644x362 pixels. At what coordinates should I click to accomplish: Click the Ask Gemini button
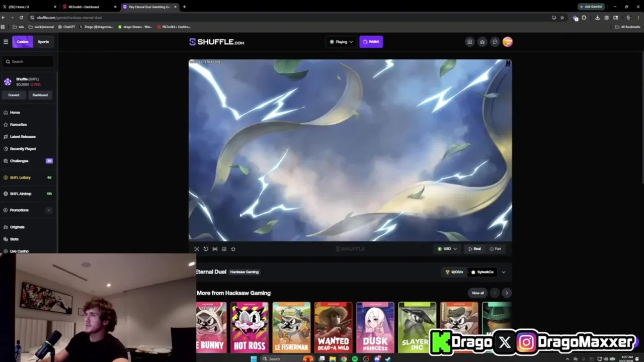click(x=591, y=7)
